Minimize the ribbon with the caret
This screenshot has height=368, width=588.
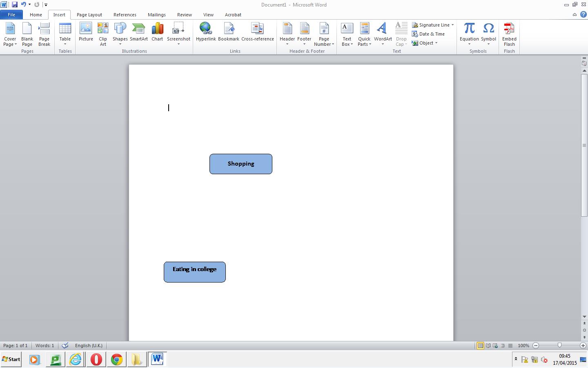pyautogui.click(x=575, y=14)
